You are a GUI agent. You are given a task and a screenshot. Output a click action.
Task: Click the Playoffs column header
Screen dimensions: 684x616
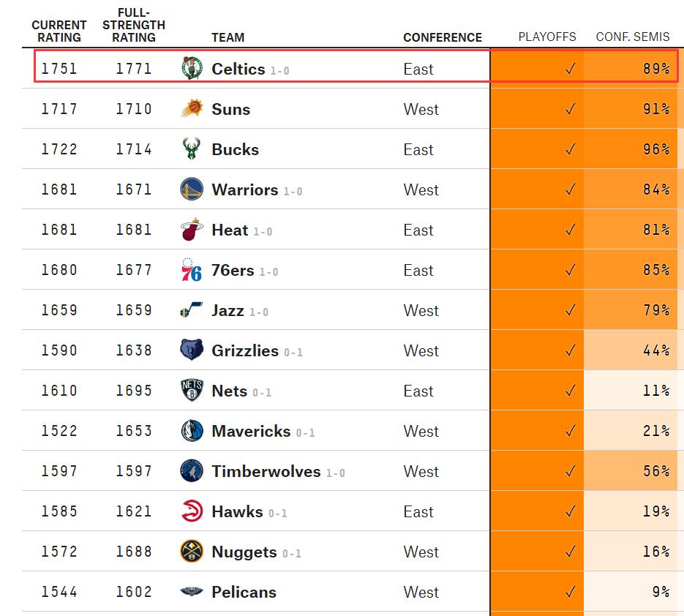tap(546, 37)
